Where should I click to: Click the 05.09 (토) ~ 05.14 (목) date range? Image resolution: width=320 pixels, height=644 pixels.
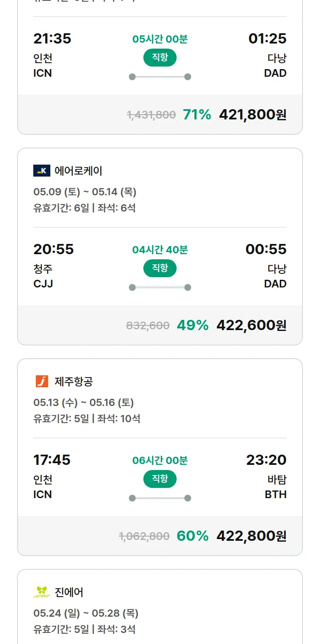tap(85, 192)
